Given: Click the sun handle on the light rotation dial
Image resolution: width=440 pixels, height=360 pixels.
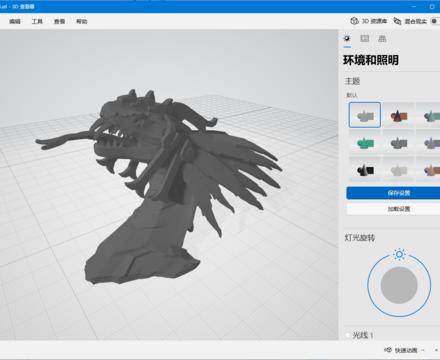Looking at the screenshot, I should coord(399,255).
